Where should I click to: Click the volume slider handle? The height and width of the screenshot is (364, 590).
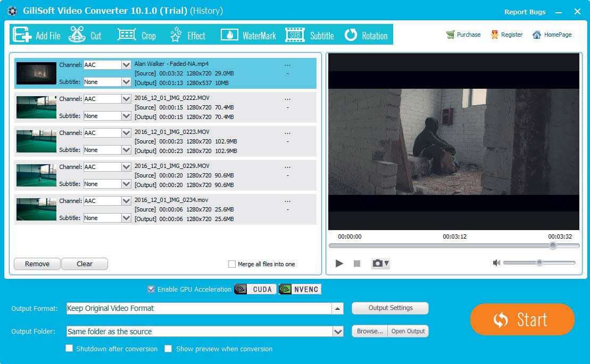point(539,263)
